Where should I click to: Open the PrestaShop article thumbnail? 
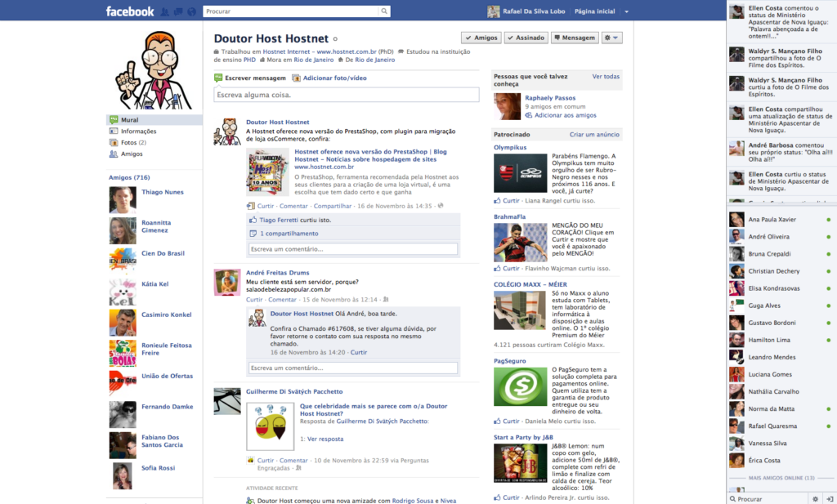click(x=267, y=172)
